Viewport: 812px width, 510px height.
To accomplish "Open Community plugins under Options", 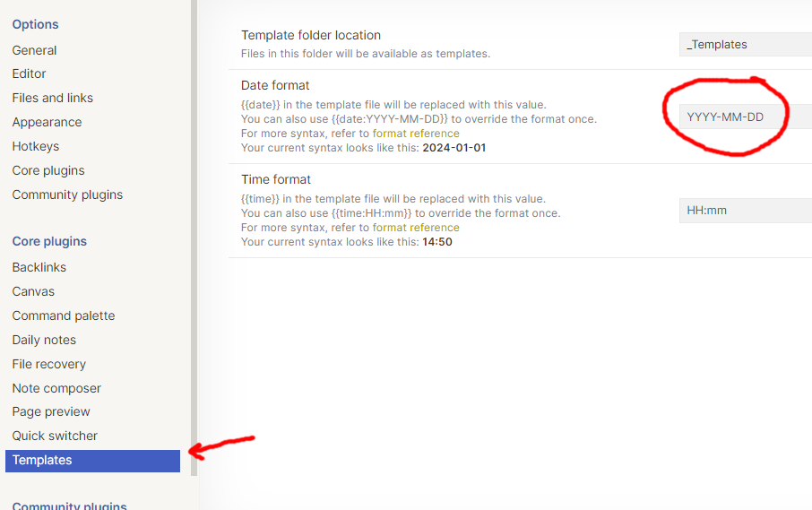I will [x=67, y=194].
